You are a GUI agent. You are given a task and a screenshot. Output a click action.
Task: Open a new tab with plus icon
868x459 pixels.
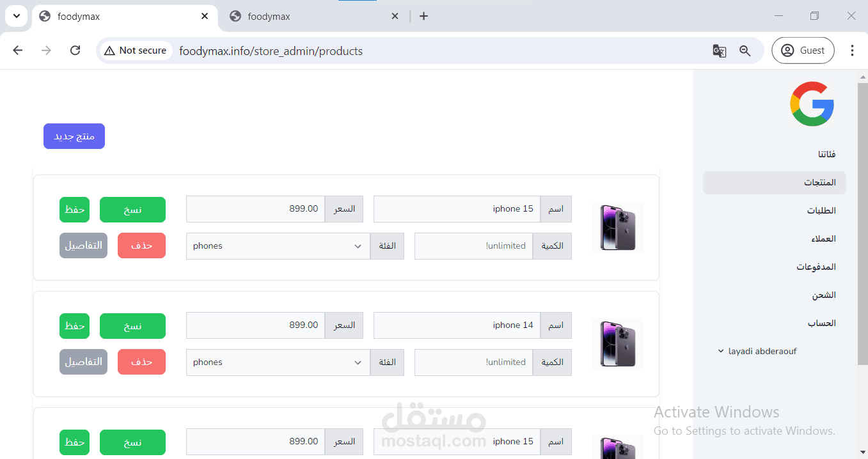pyautogui.click(x=423, y=16)
